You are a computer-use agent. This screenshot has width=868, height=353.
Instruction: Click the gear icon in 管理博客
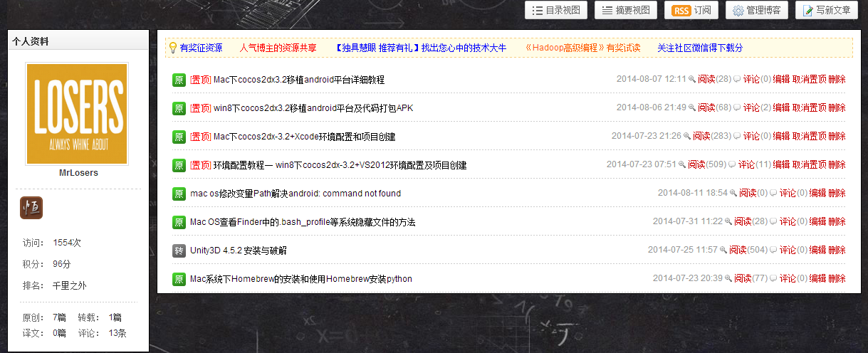pyautogui.click(x=738, y=11)
